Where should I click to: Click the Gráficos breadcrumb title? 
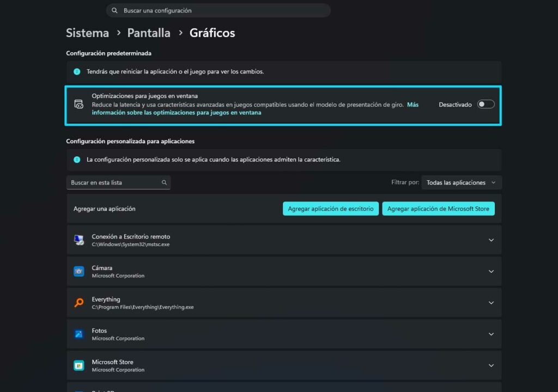pyautogui.click(x=212, y=33)
